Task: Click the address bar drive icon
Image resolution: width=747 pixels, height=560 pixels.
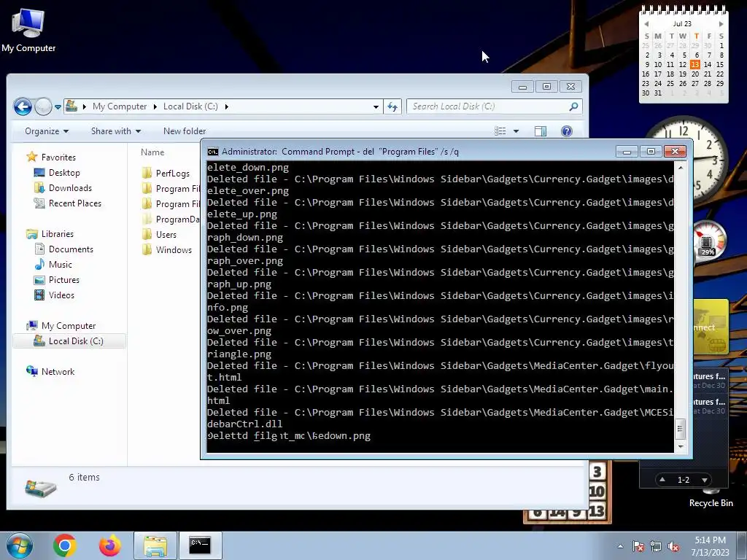Action: point(71,106)
